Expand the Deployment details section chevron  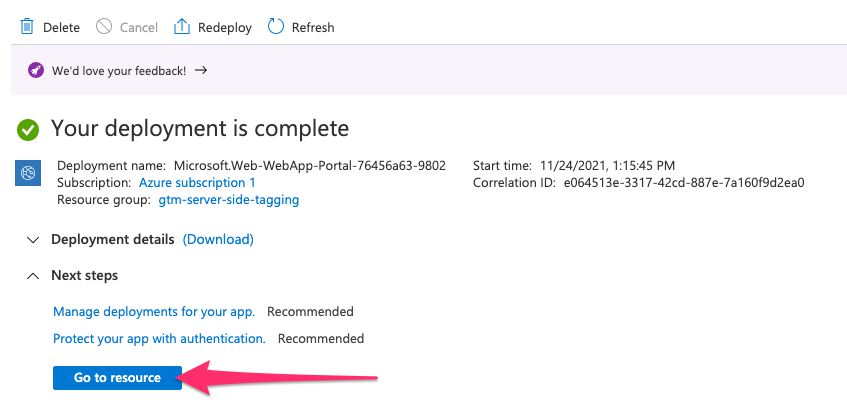pyautogui.click(x=33, y=240)
